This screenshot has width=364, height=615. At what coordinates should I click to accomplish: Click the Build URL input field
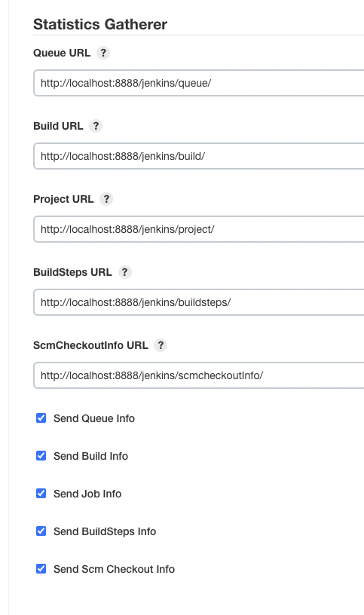coord(199,156)
